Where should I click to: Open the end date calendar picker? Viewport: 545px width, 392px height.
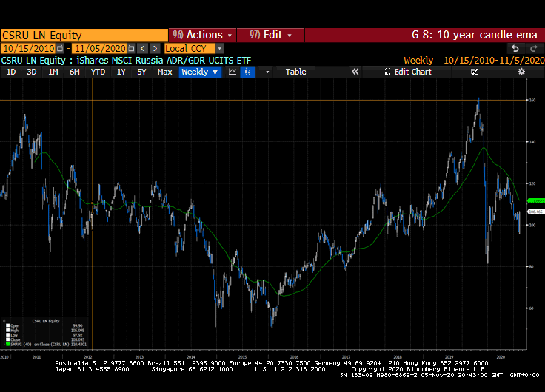[131, 48]
